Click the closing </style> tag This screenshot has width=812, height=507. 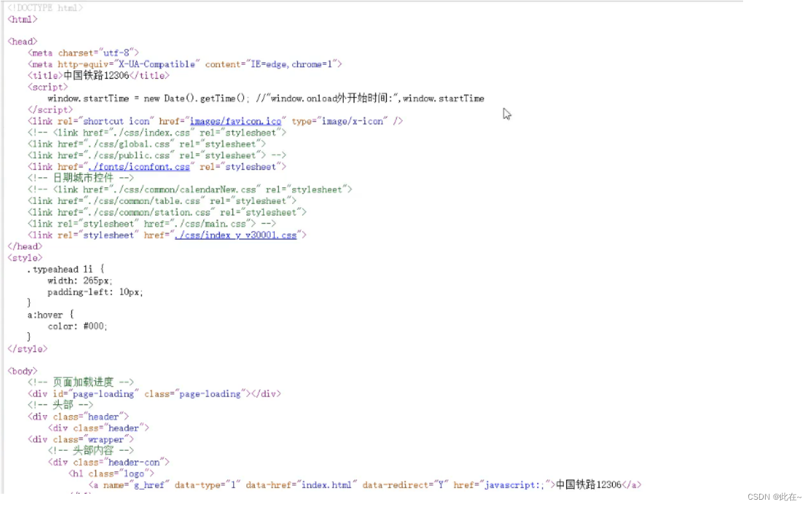click(x=28, y=349)
